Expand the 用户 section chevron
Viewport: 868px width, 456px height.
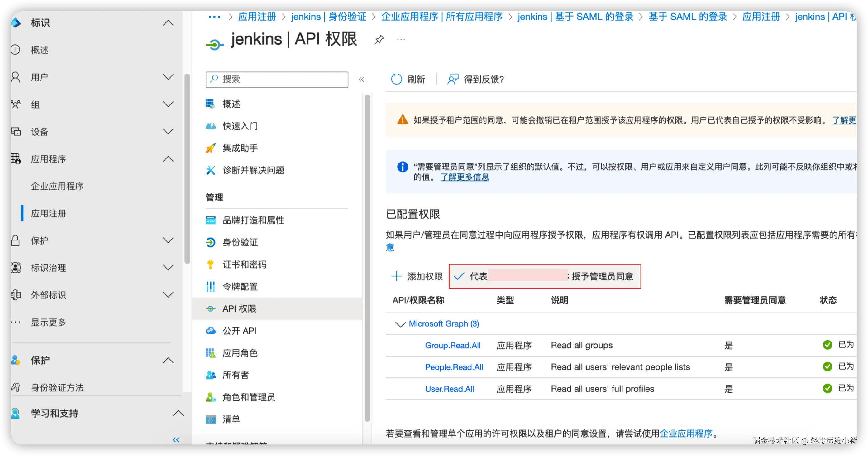pos(168,77)
